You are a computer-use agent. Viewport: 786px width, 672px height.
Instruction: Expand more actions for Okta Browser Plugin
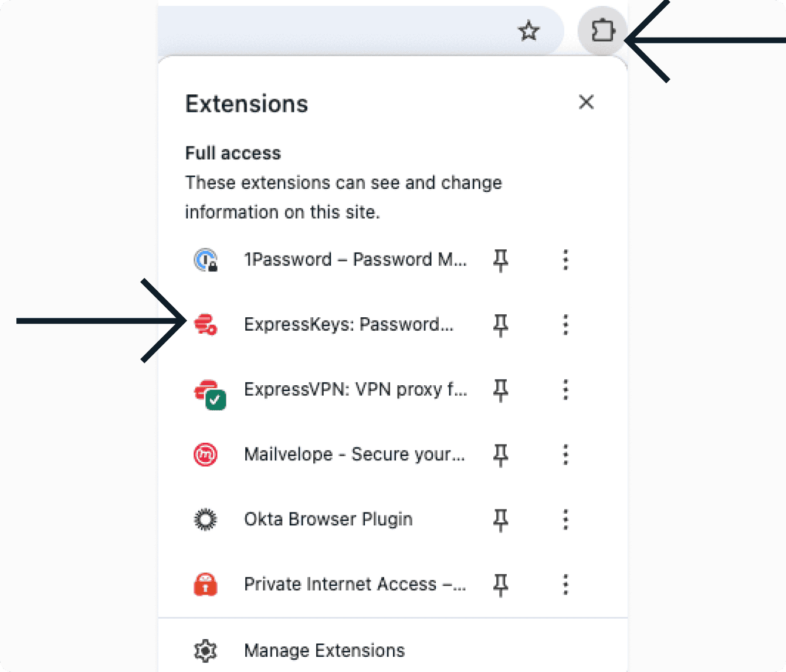click(x=565, y=519)
